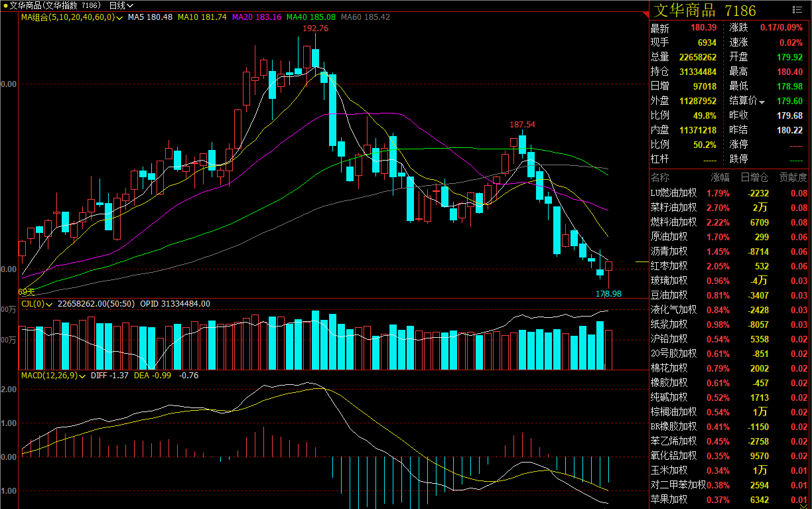
Task: Click the 开盘 value 179.92
Action: 790,57
